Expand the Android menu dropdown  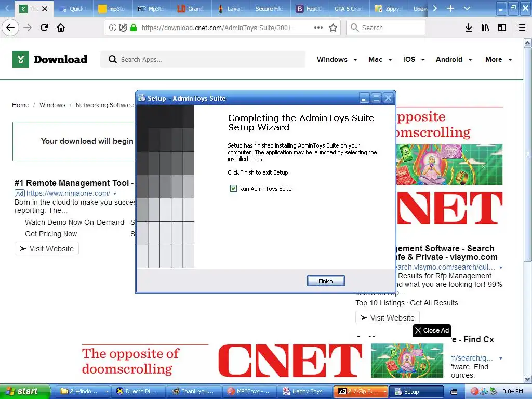(x=470, y=60)
